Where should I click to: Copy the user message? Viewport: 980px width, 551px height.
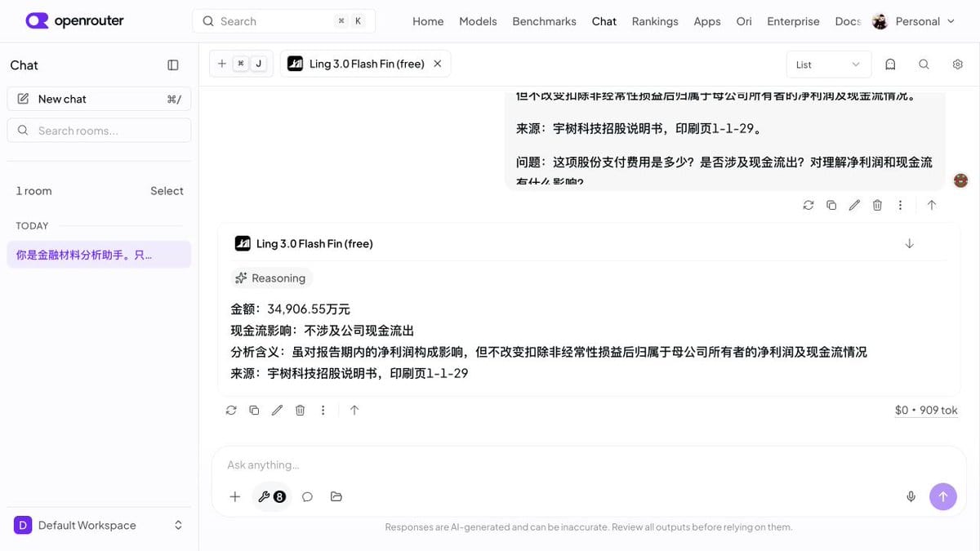pos(831,205)
